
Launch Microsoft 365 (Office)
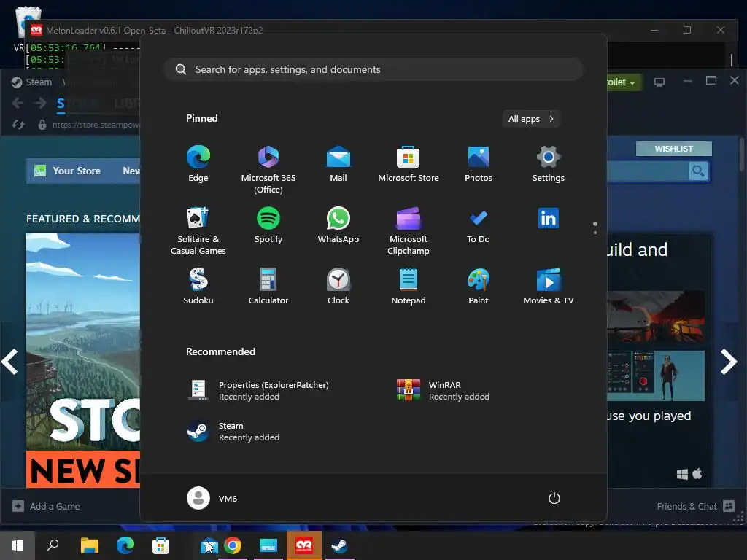click(x=268, y=170)
